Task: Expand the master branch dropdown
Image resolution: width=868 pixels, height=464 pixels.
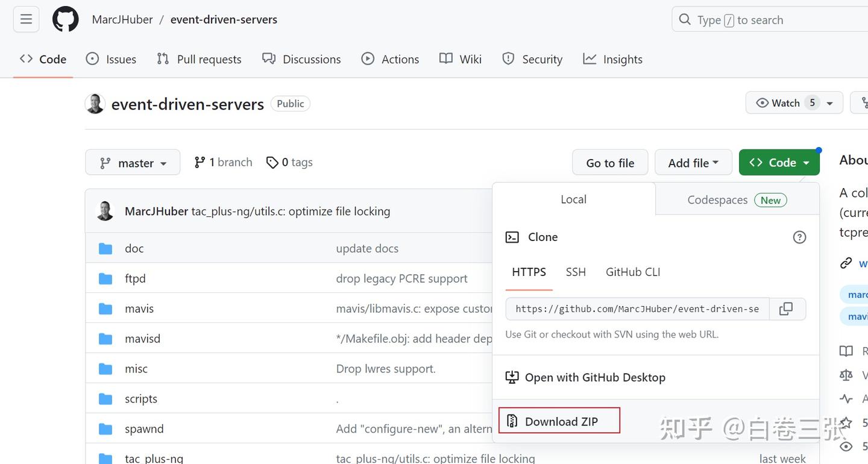Action: point(133,163)
